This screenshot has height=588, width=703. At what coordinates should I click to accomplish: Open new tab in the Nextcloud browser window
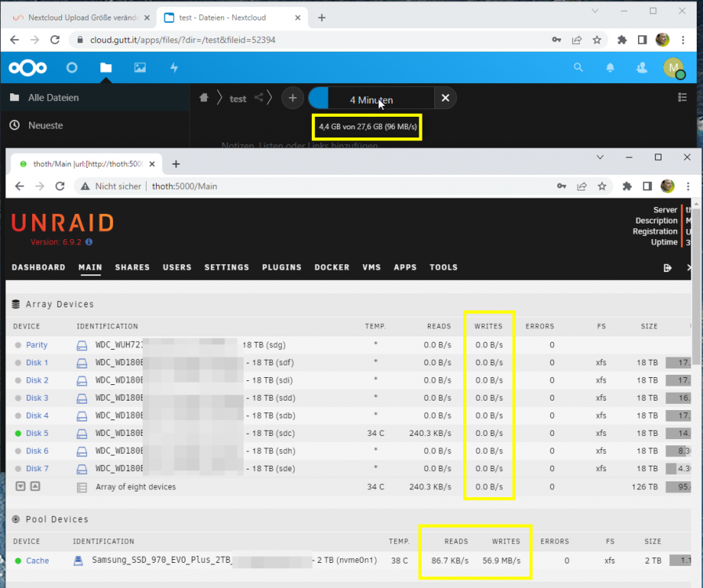321,17
